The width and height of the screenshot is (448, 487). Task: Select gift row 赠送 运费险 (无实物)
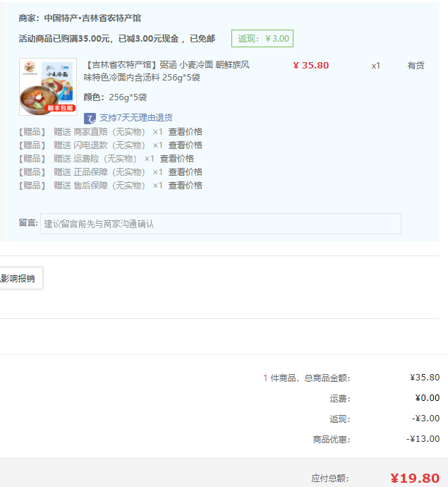pos(95,159)
